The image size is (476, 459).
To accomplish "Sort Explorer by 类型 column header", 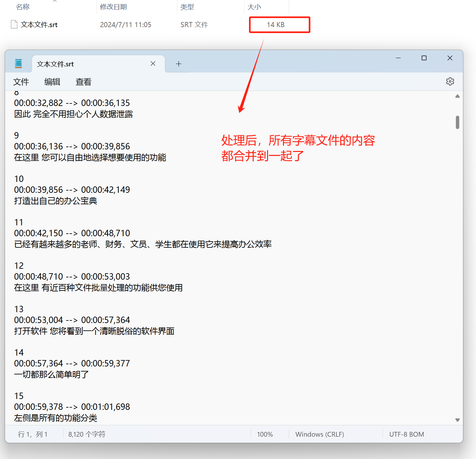I will pyautogui.click(x=187, y=7).
